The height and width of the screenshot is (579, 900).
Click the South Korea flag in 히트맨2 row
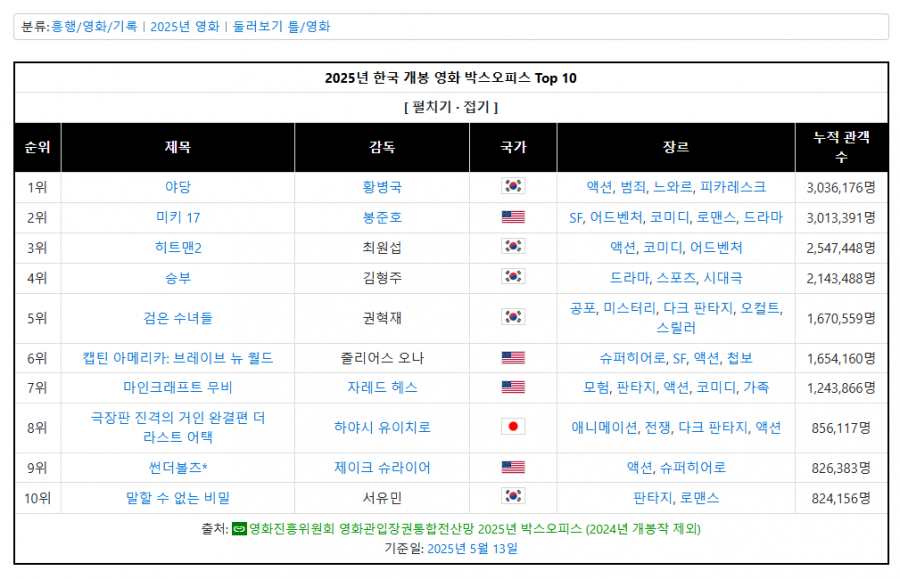(513, 246)
